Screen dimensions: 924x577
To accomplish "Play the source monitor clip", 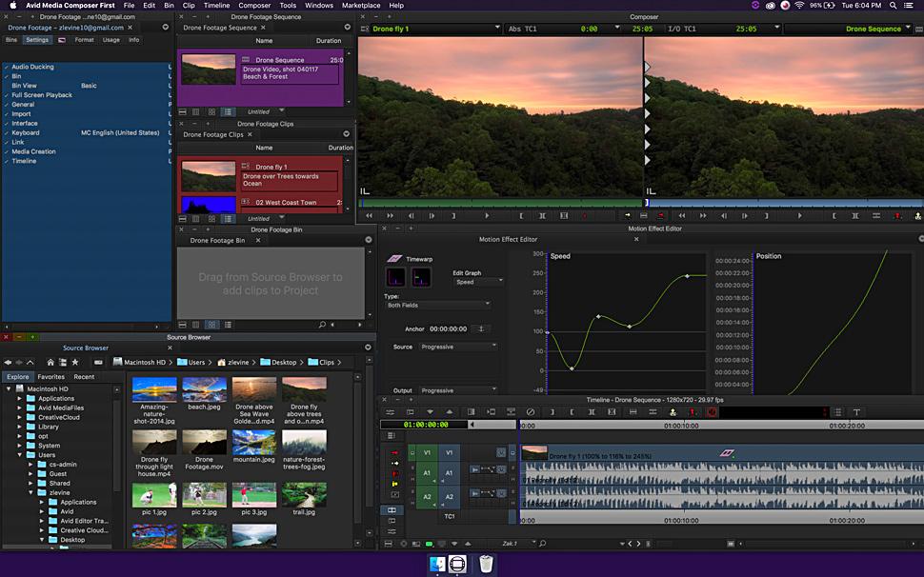I will [x=487, y=216].
